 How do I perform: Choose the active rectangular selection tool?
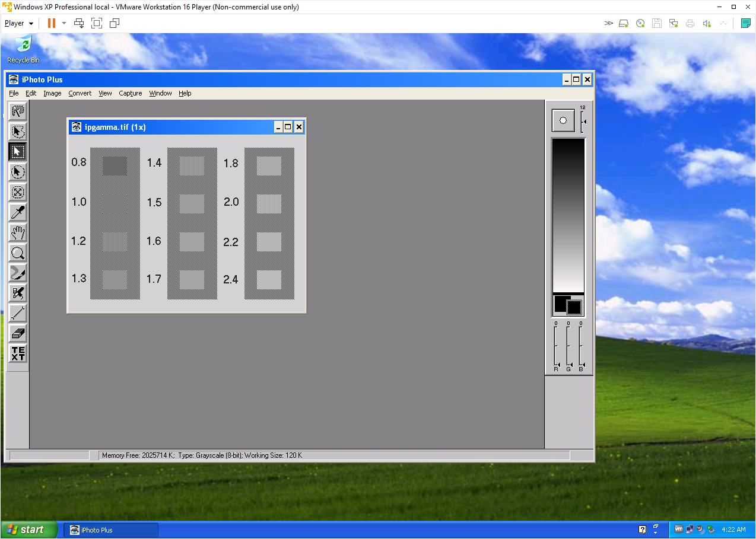coord(18,152)
